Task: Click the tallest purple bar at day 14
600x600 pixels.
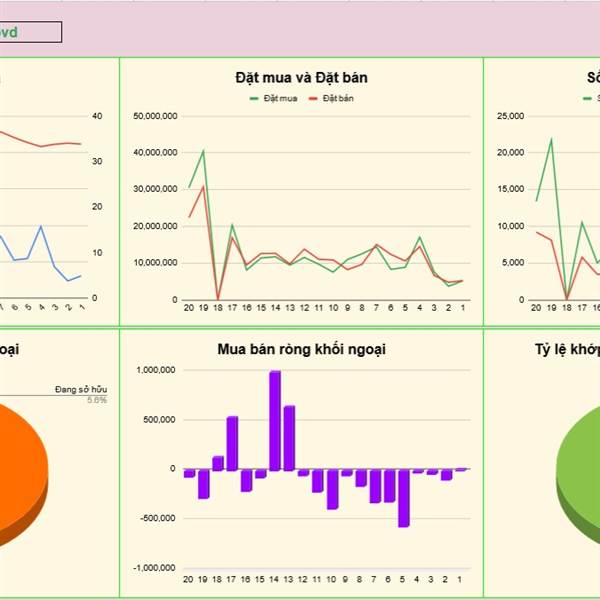Action: 275,420
